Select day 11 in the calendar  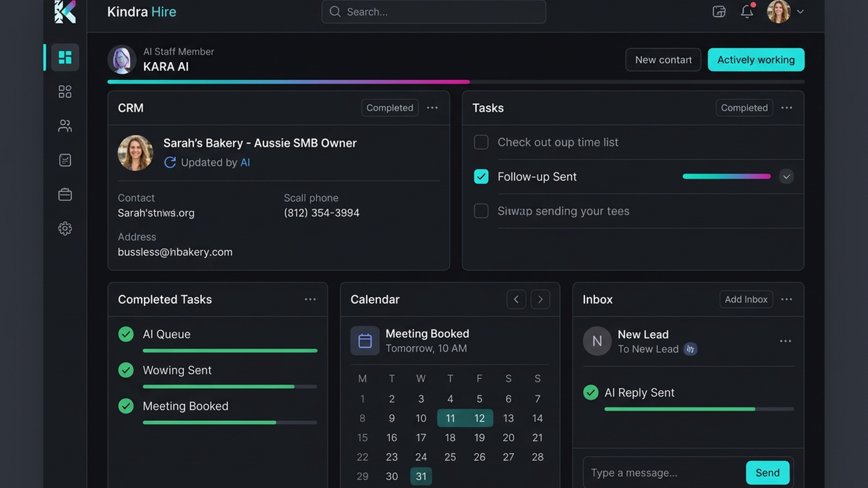pyautogui.click(x=450, y=418)
